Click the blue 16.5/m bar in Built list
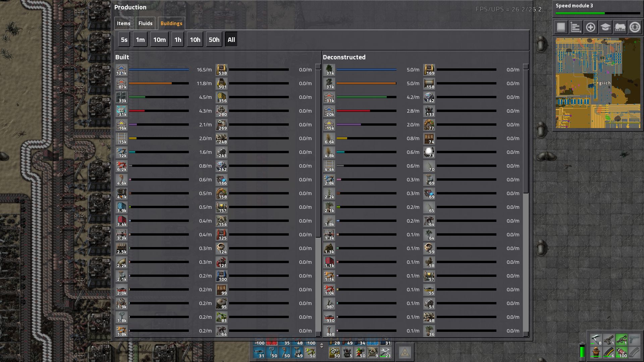 point(159,70)
